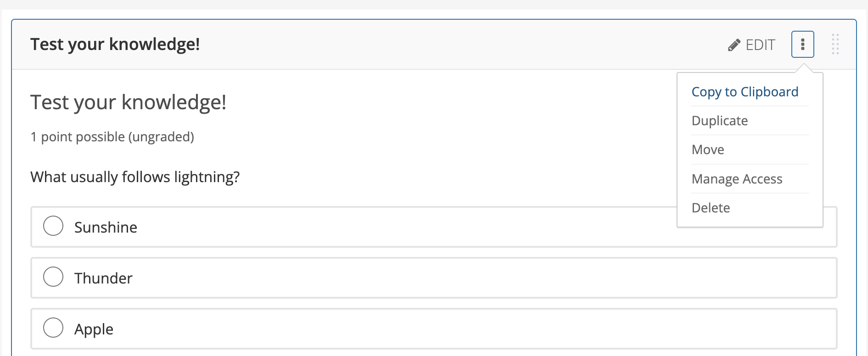The height and width of the screenshot is (356, 868).
Task: Click the "1 point possible (ungraded)" text
Action: click(112, 137)
